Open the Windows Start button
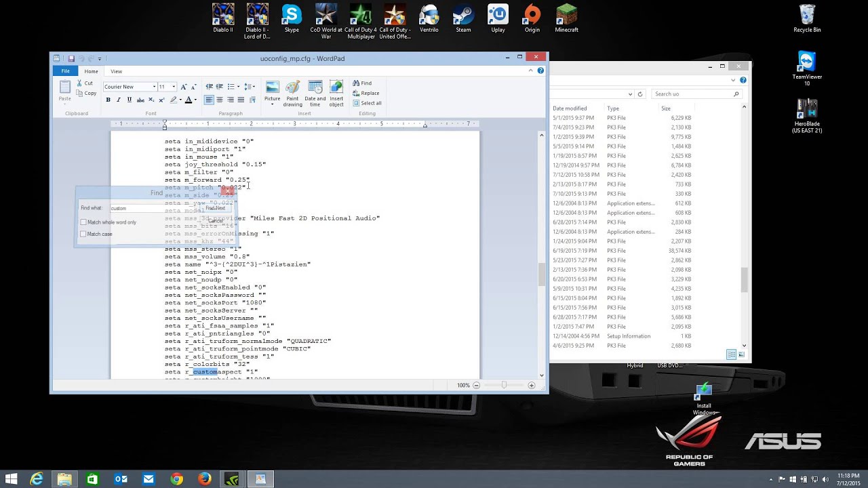 click(11, 479)
